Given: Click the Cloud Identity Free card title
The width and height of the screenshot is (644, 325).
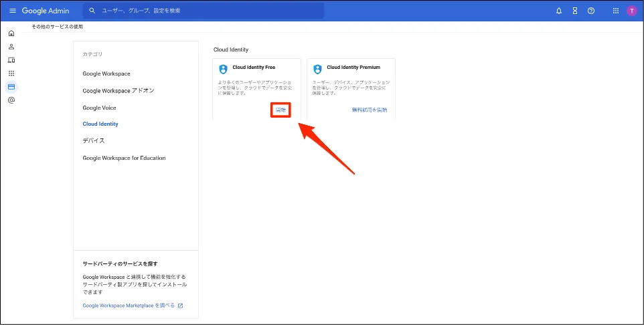Looking at the screenshot, I should (254, 68).
